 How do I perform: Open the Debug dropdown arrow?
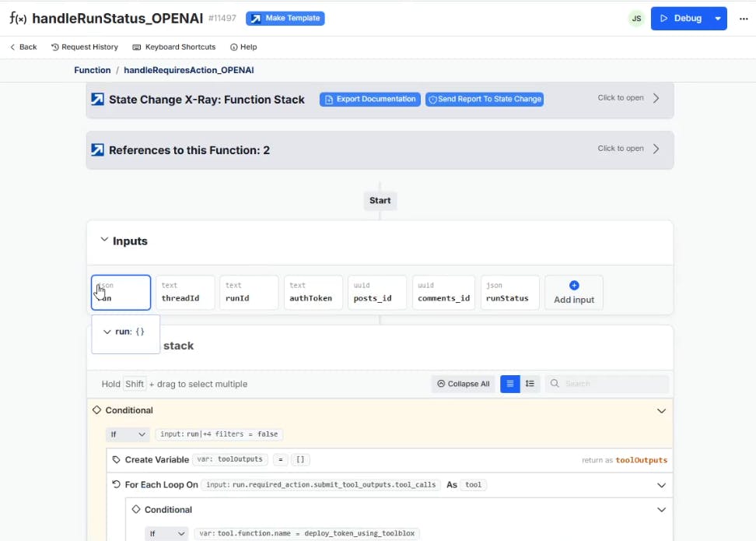pos(718,19)
